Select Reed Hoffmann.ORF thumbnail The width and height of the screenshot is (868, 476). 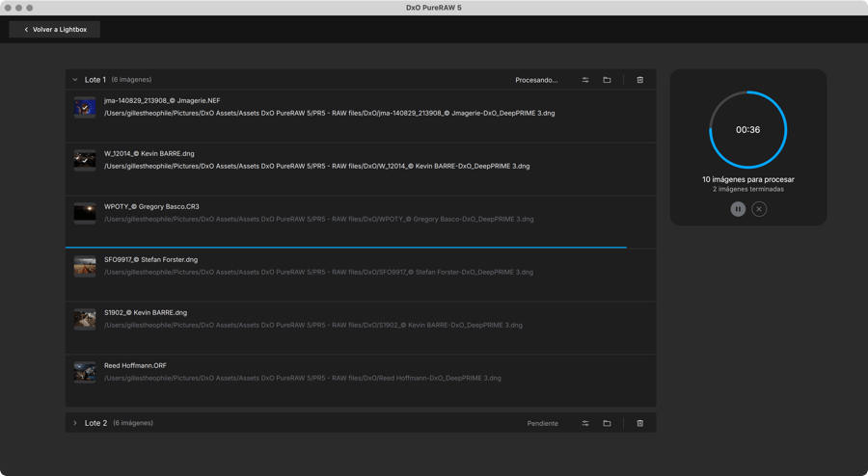[x=85, y=372]
